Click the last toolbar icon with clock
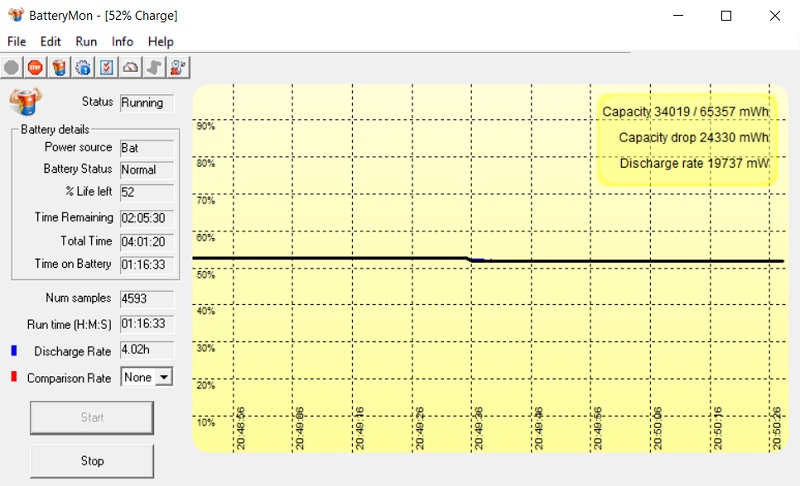The image size is (800, 486). [x=178, y=67]
